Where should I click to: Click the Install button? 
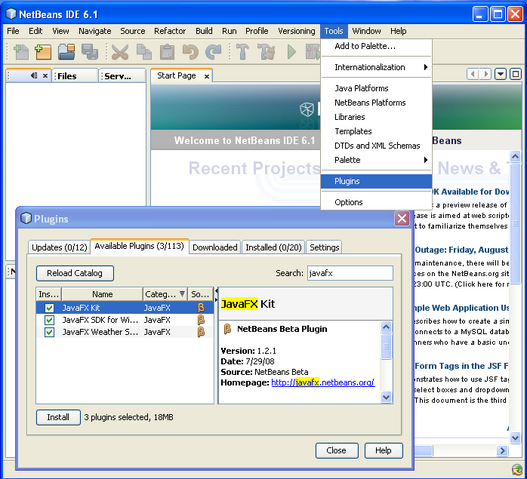click(x=58, y=417)
